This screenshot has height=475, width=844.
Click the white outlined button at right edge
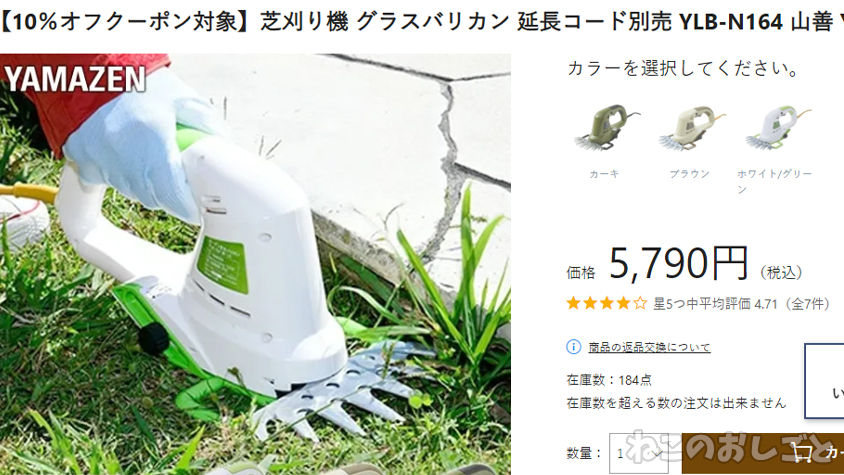(x=824, y=381)
